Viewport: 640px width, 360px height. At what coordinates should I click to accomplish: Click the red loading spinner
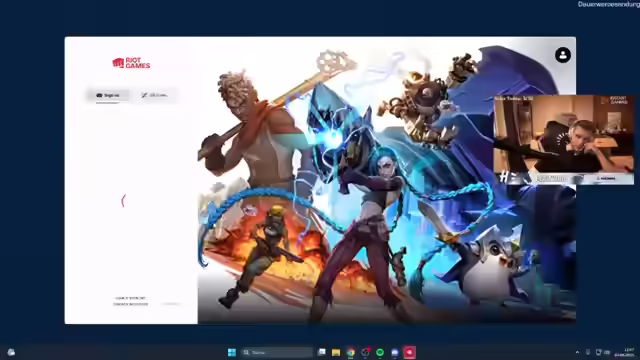point(123,201)
